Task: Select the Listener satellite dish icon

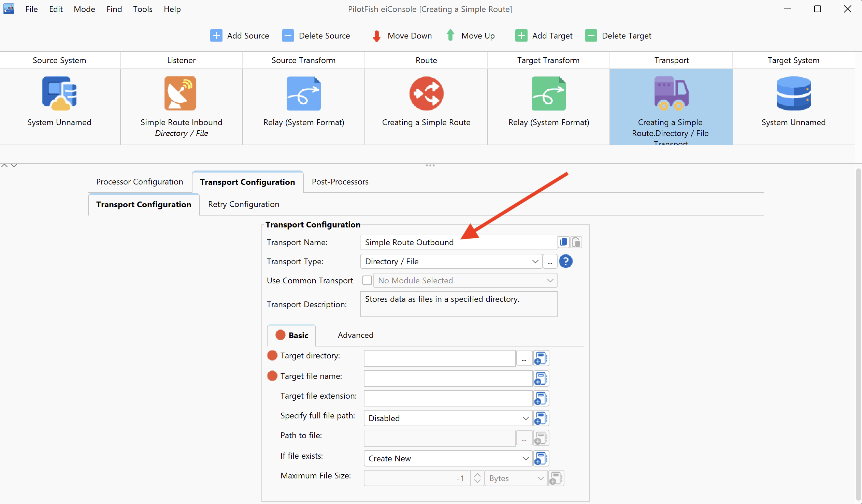Action: 180,93
